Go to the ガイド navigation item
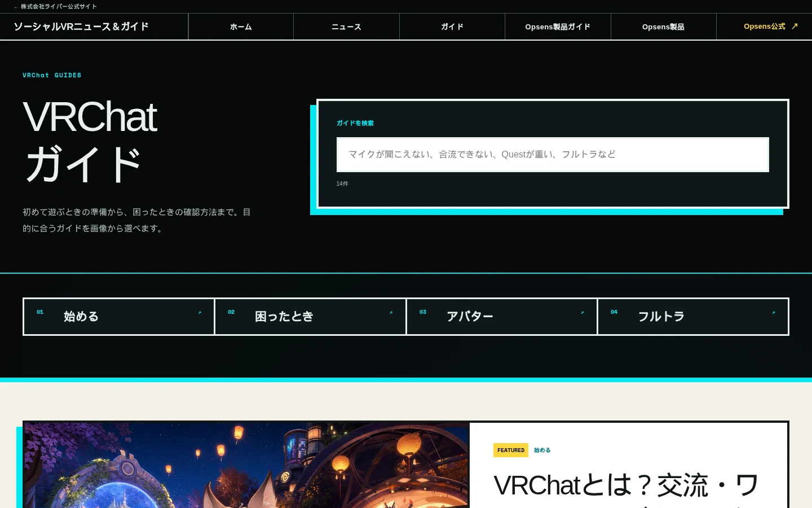Viewport: 812px width, 508px height. tap(452, 27)
